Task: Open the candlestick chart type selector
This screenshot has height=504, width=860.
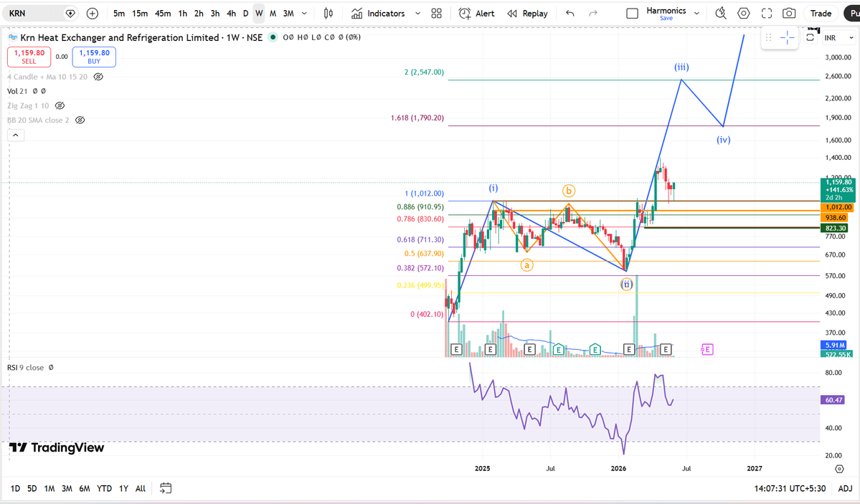Action: (328, 14)
